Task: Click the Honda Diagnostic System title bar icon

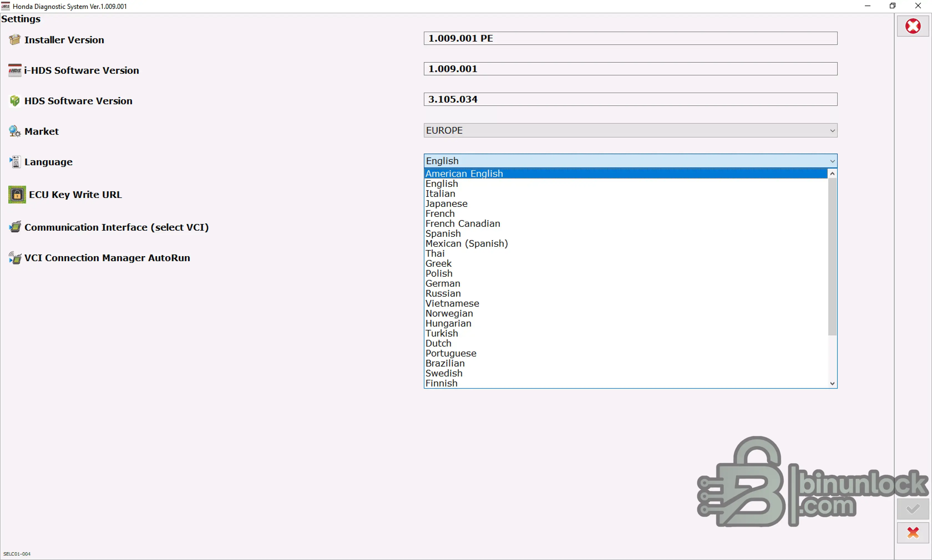Action: pyautogui.click(x=6, y=6)
